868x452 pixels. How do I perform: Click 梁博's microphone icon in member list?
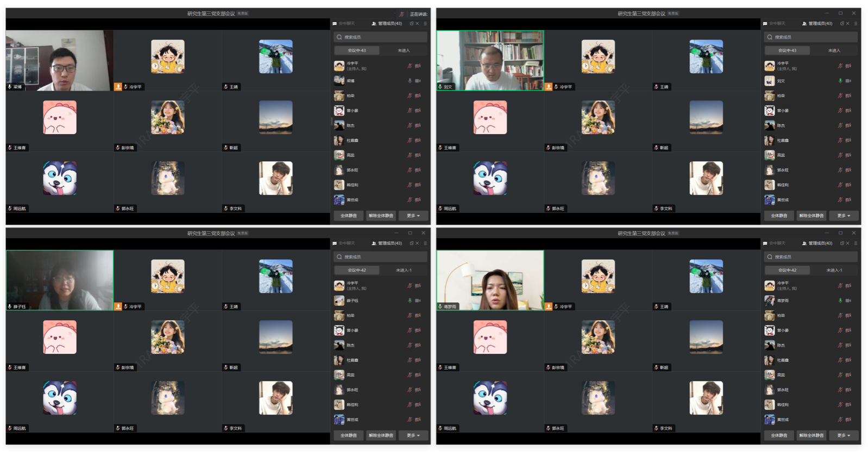410,81
